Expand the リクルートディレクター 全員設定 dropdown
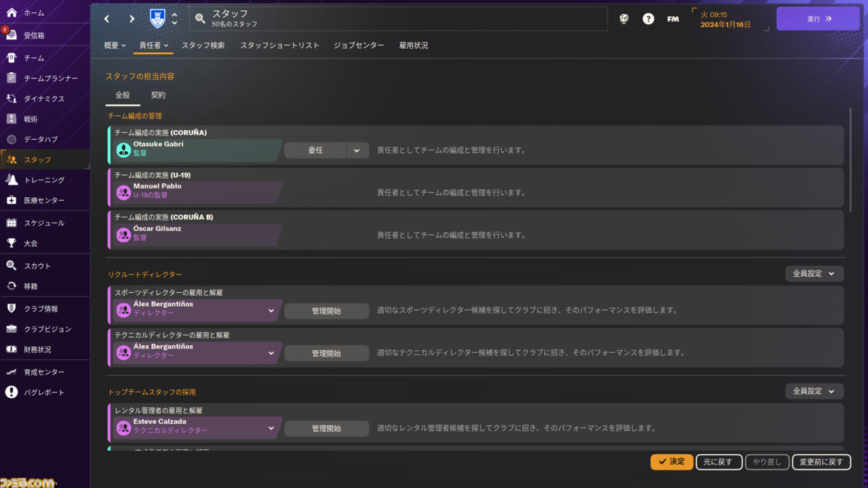Viewport: 868px width, 488px height. click(x=814, y=274)
